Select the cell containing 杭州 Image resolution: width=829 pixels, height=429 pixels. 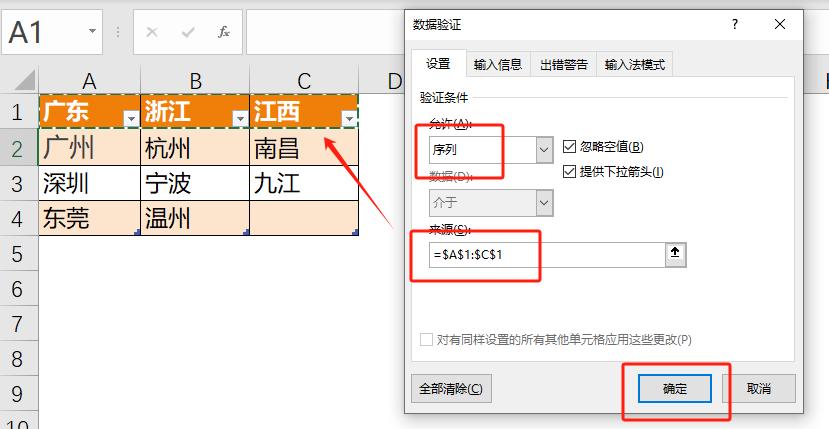click(x=195, y=147)
